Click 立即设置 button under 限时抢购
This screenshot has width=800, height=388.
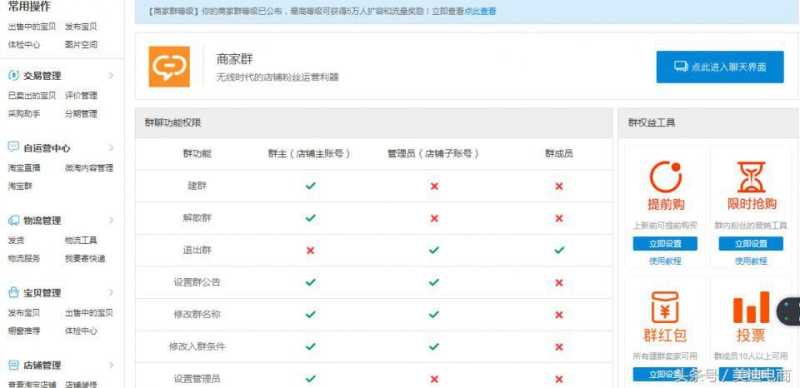[x=751, y=244]
